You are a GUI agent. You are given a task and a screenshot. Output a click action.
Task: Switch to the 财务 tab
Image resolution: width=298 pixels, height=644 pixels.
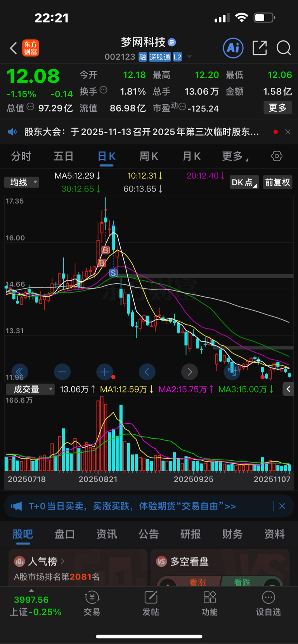click(232, 534)
